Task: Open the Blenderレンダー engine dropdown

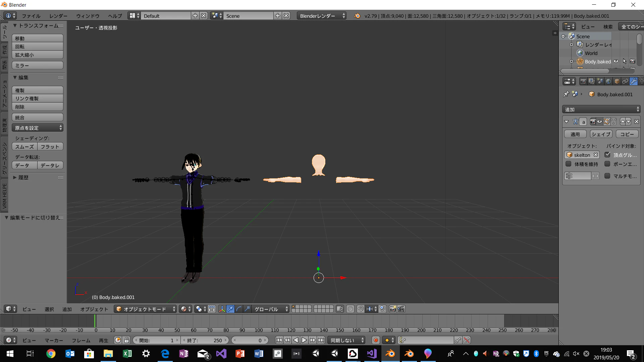Action: point(322,16)
